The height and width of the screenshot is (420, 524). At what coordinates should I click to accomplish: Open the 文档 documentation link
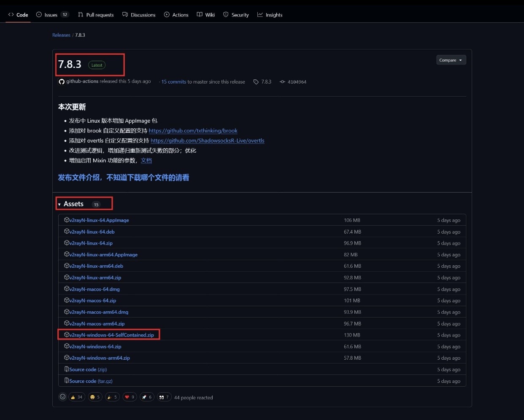[146, 161]
